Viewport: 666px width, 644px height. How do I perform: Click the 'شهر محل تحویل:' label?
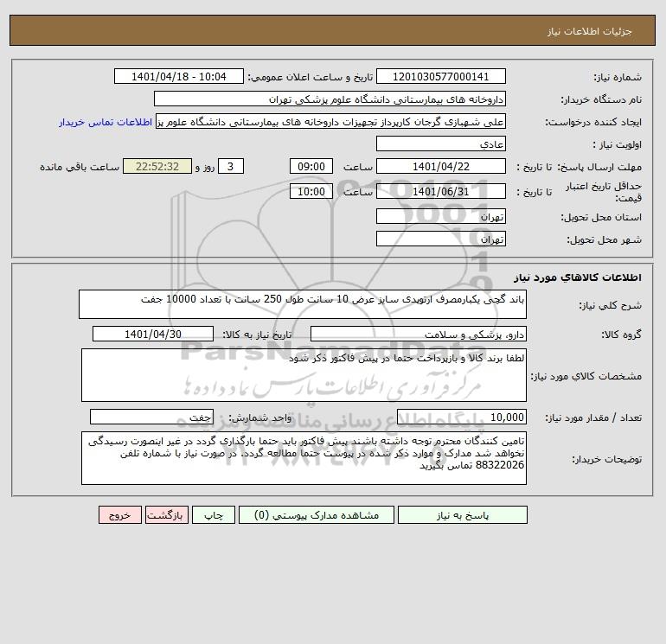[x=605, y=239]
